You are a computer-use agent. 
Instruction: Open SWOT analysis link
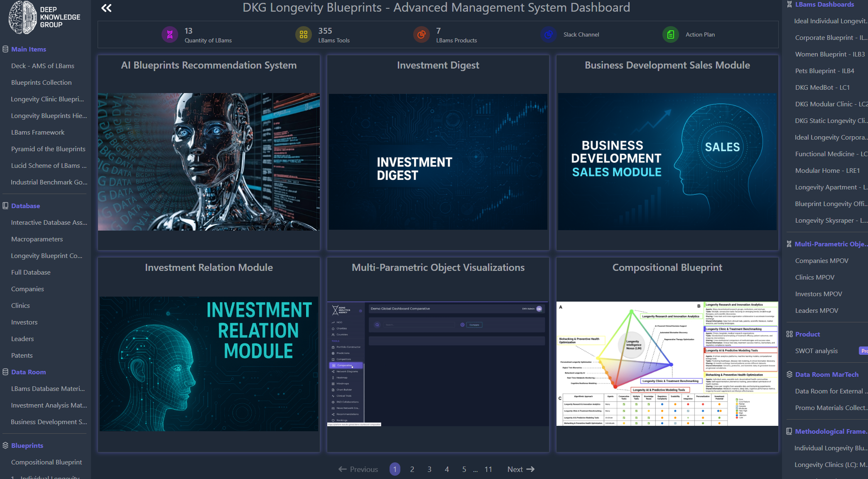point(816,351)
